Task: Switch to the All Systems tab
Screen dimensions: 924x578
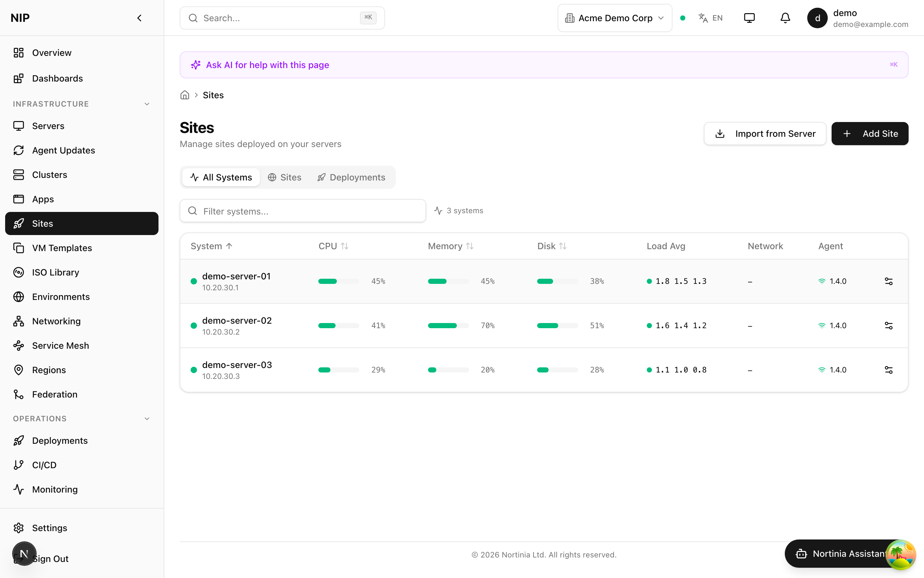Action: (221, 177)
